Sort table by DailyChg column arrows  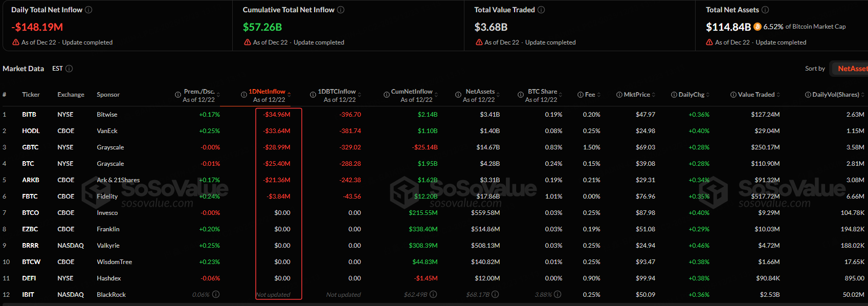pos(708,95)
